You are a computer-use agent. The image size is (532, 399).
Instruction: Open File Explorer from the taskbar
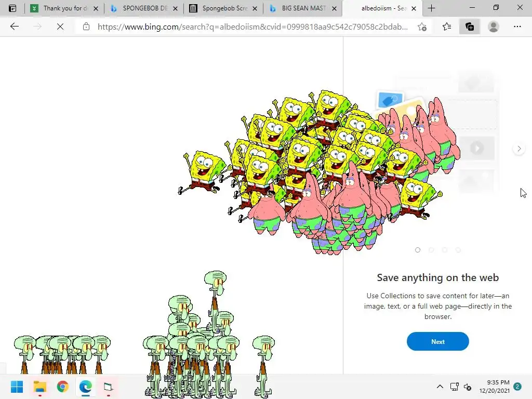39,387
